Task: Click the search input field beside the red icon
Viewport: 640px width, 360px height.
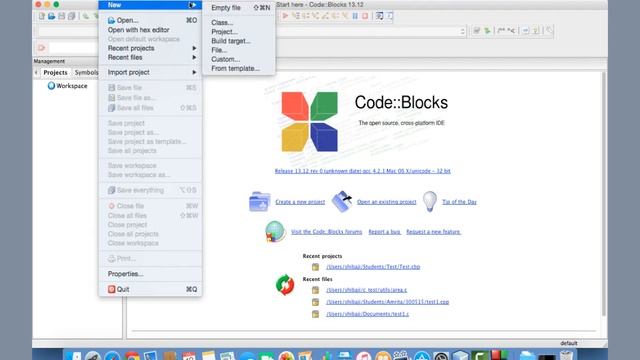Action: 73,48
